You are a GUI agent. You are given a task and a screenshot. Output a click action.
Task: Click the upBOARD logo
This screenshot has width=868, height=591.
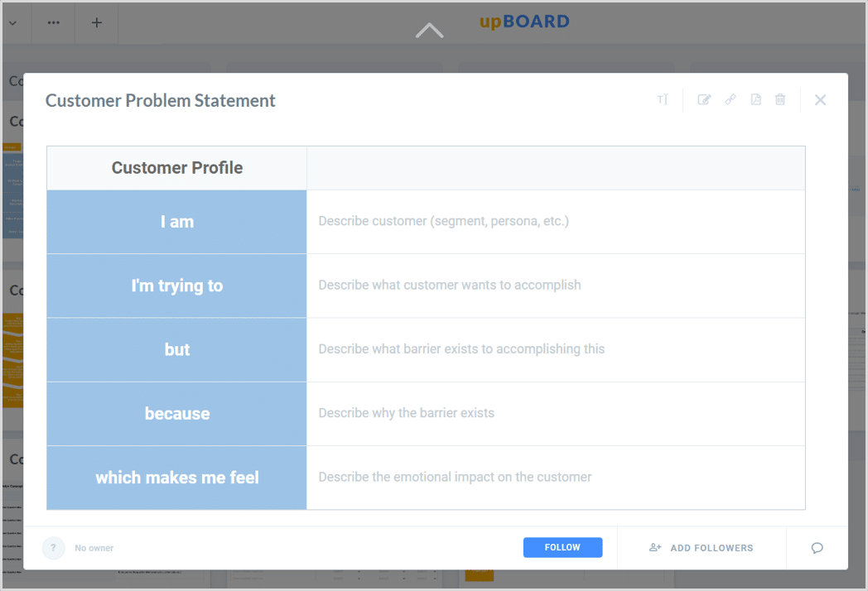click(524, 22)
